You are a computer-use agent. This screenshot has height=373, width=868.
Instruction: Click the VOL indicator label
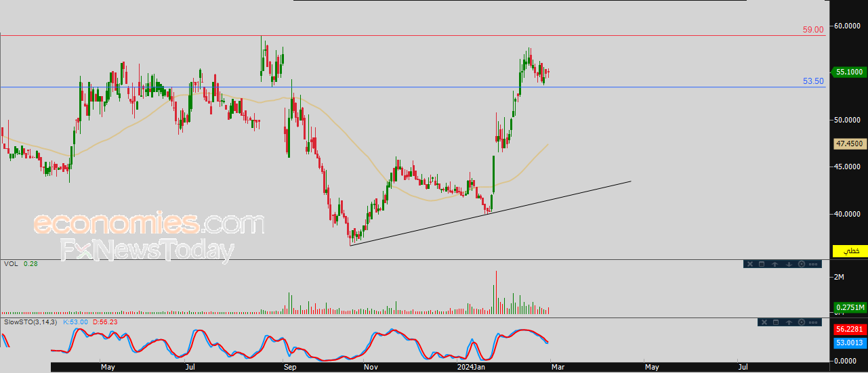(x=11, y=264)
